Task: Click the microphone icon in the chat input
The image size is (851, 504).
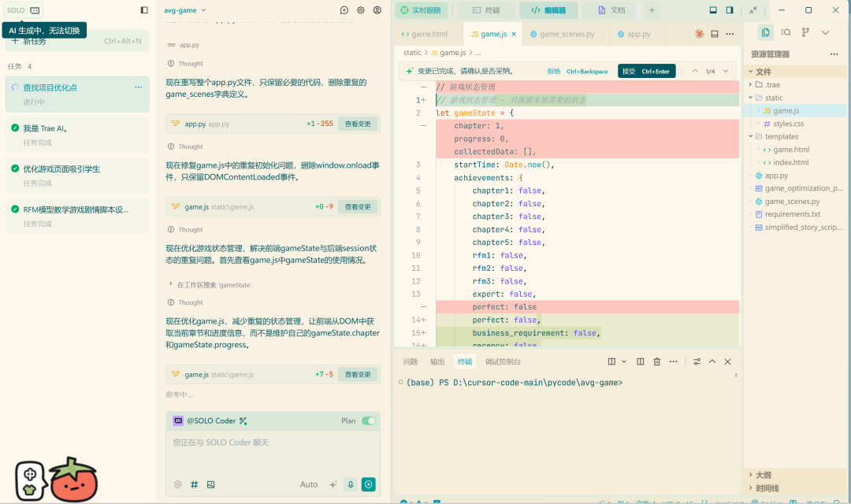Action: (x=350, y=484)
